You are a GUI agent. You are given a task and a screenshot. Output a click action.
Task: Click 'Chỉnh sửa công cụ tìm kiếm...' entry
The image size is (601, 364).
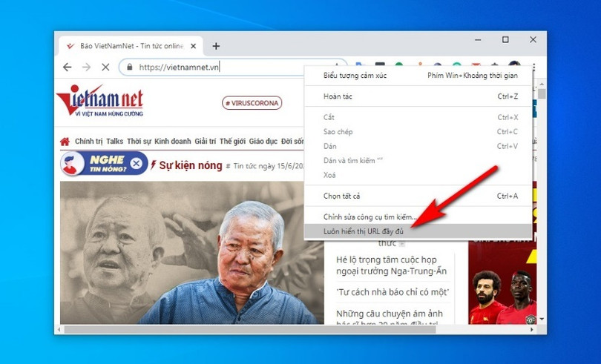click(x=371, y=216)
